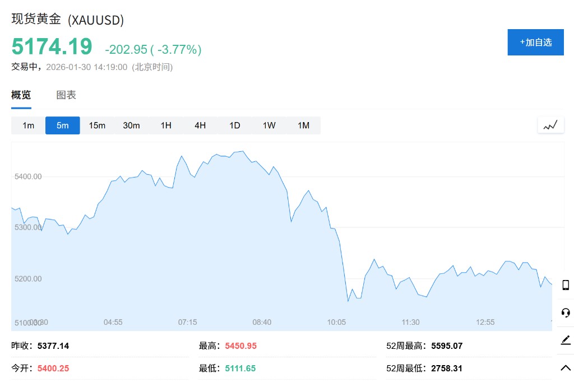Click the 5174.19 current price
Viewport: 574px width, 392px height.
[52, 46]
